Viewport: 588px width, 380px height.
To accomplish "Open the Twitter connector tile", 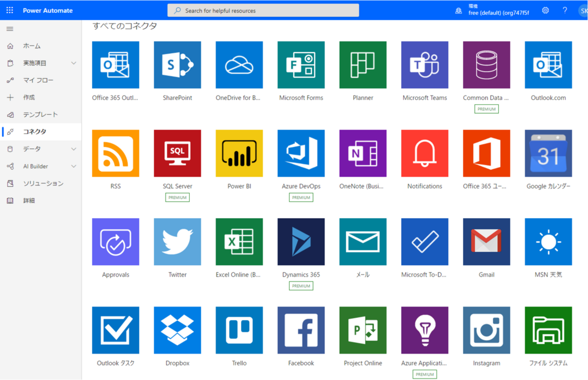I will click(x=177, y=242).
